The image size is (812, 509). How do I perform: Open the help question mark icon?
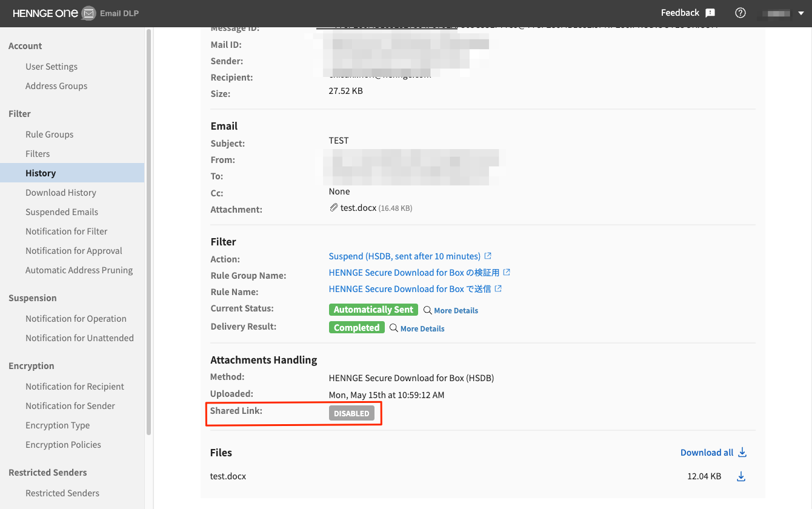click(740, 13)
